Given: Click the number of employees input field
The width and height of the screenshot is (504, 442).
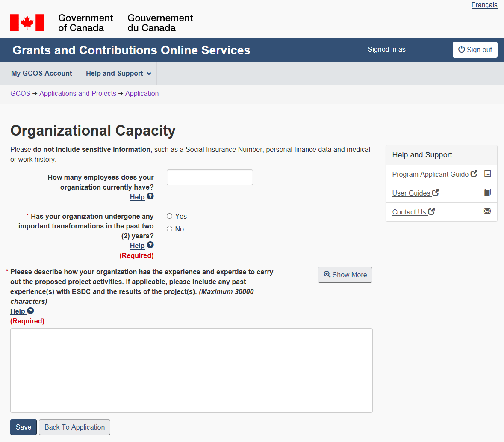Looking at the screenshot, I should (x=209, y=178).
